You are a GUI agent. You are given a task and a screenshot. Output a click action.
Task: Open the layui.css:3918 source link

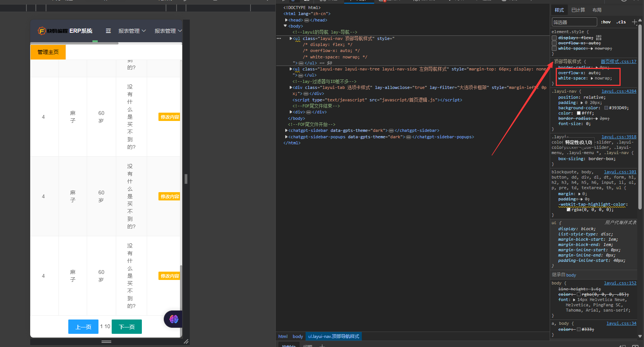[x=619, y=137]
